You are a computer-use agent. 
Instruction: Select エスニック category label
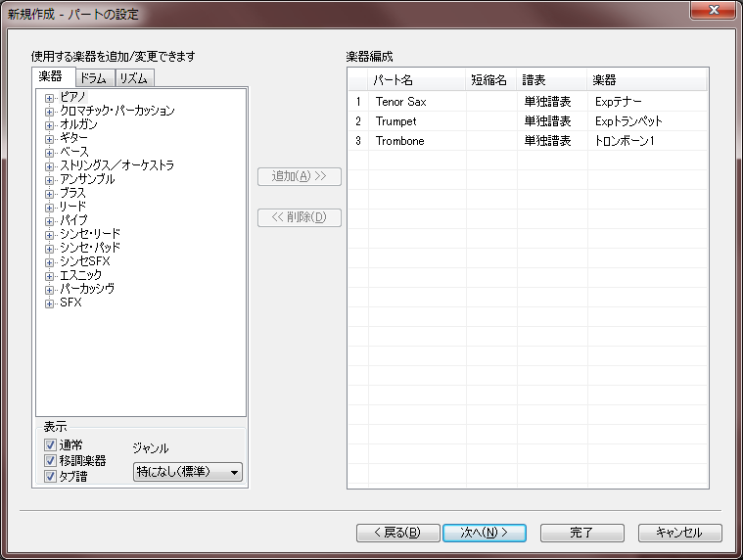click(80, 275)
